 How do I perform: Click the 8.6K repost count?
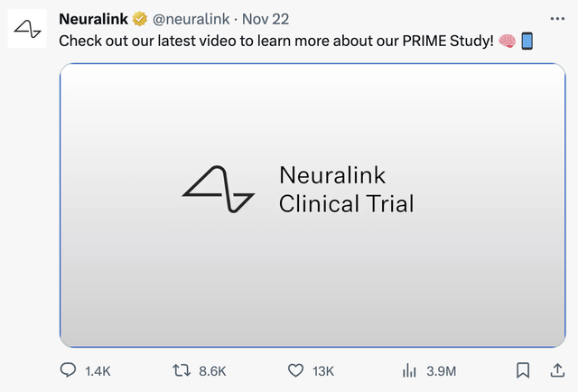(x=211, y=370)
